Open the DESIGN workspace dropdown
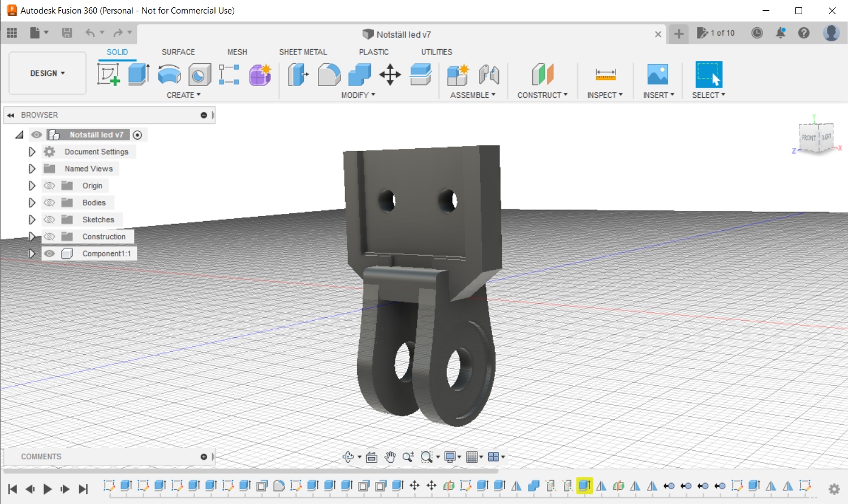848x504 pixels. click(48, 73)
